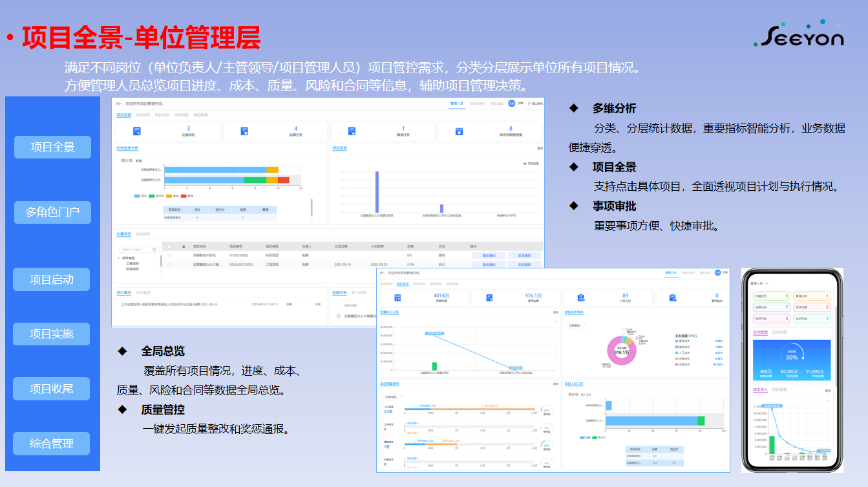Toggle the select-all checkbox in the project table header
Viewport: 868px width, 487px height.
169,246
